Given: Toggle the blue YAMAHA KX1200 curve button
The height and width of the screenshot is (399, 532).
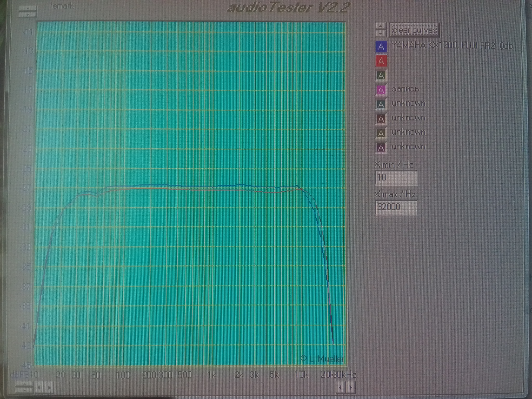Looking at the screenshot, I should [381, 46].
